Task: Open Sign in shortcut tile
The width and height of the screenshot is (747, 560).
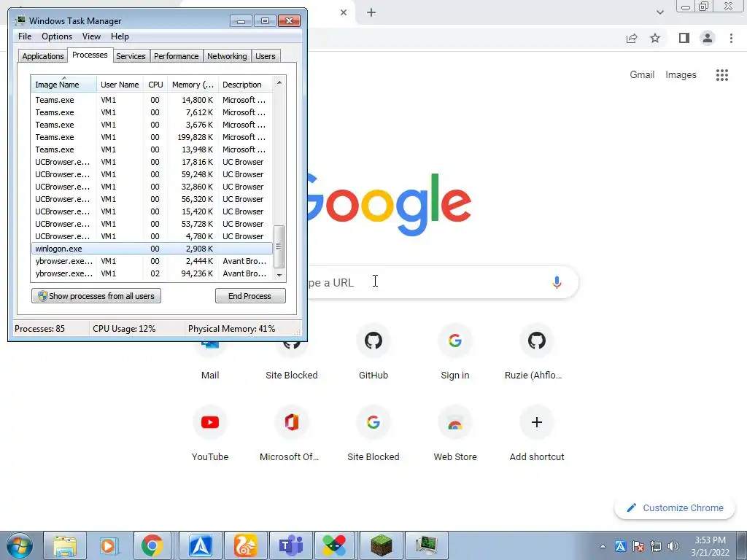Action: [455, 352]
